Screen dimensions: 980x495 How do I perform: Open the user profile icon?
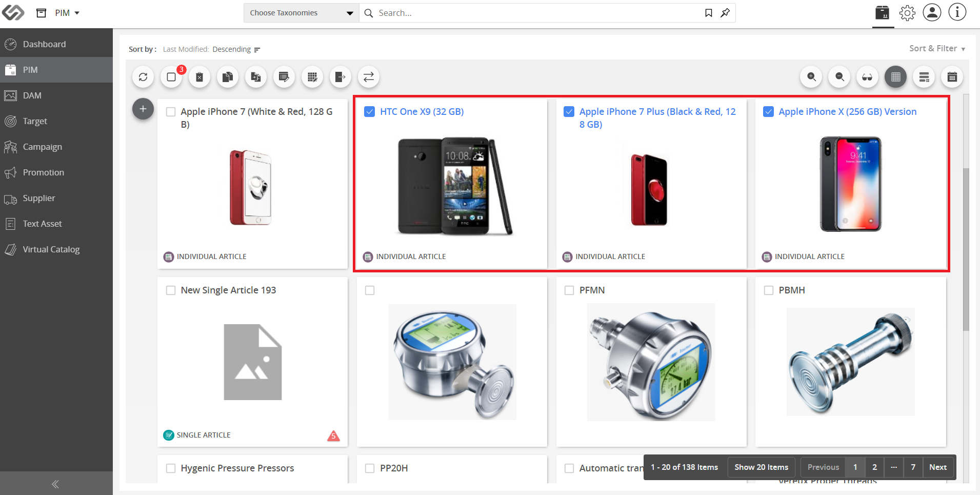(932, 13)
